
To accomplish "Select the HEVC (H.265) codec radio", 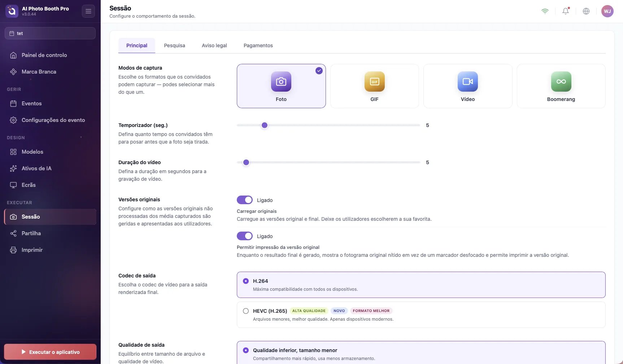I will coord(246,311).
